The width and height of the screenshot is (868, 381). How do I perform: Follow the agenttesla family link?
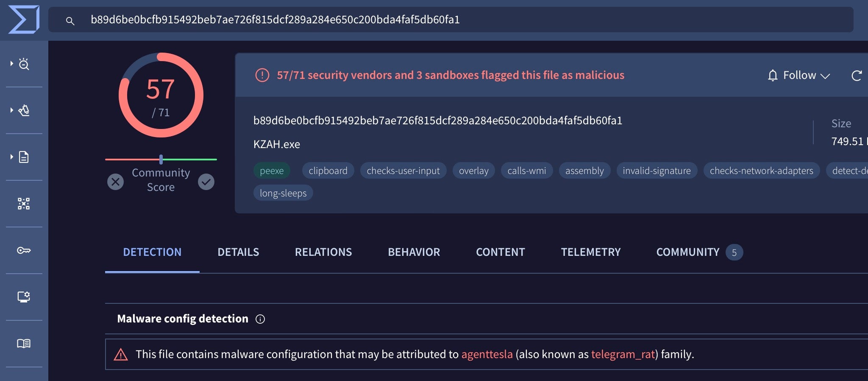[x=487, y=354]
